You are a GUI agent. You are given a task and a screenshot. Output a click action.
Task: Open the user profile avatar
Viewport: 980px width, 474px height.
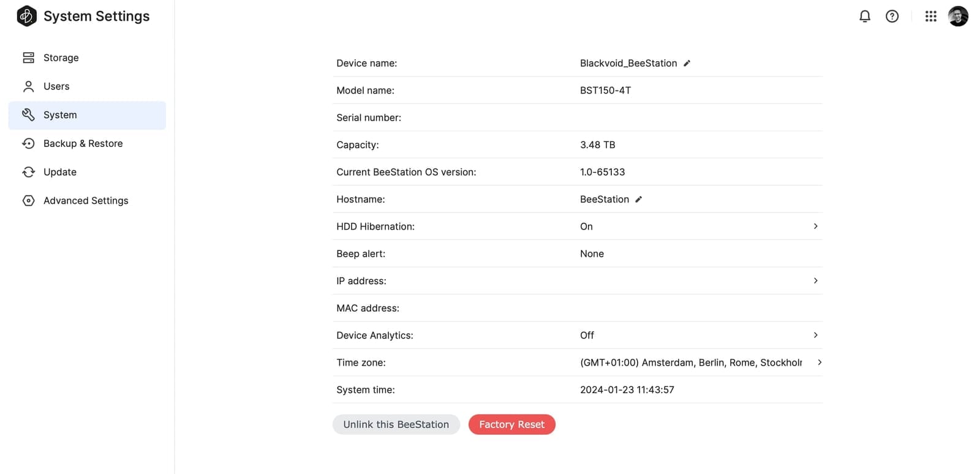click(958, 17)
